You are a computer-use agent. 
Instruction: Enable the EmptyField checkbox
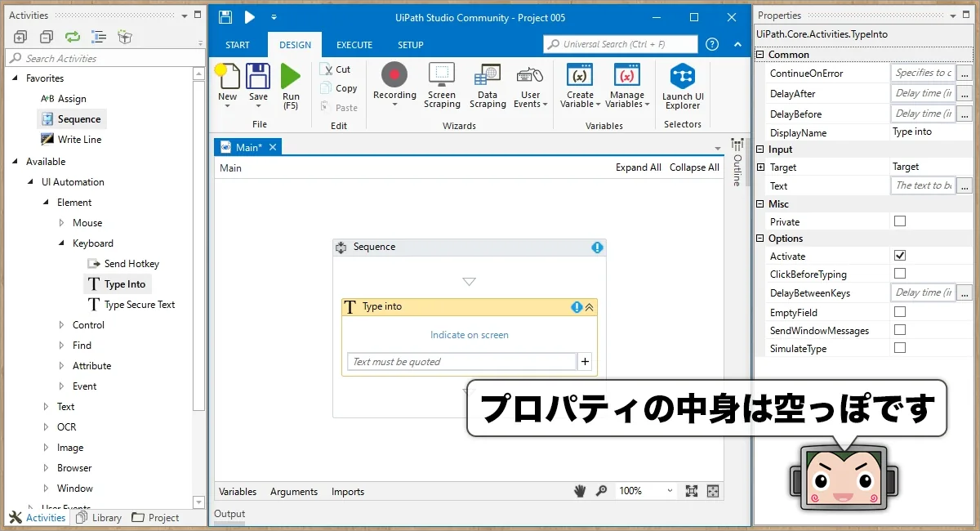(x=900, y=312)
